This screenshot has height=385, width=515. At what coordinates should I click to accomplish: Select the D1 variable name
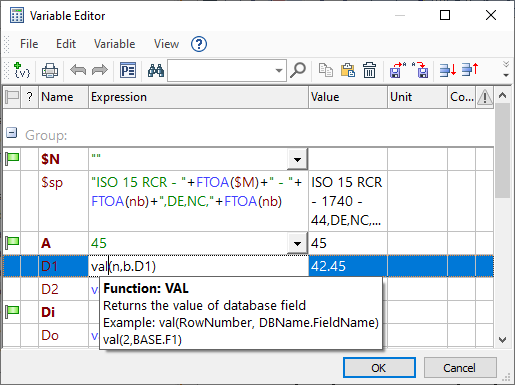coord(49,266)
